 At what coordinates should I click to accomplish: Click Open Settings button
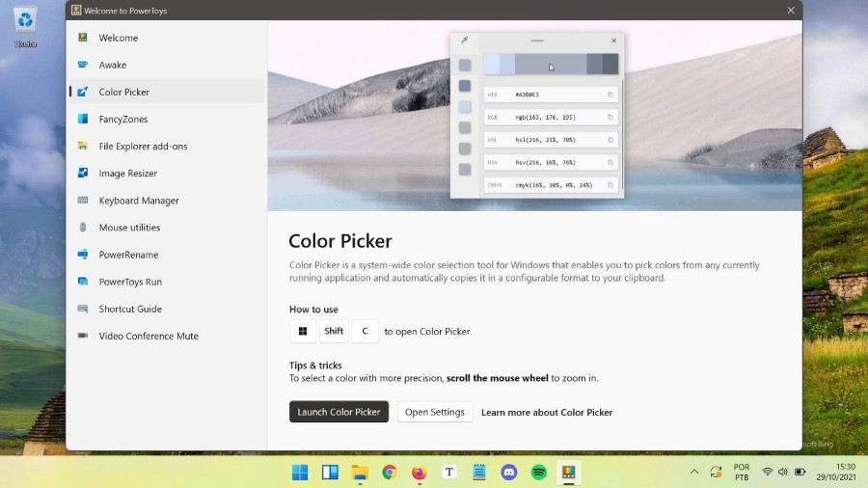[435, 412]
